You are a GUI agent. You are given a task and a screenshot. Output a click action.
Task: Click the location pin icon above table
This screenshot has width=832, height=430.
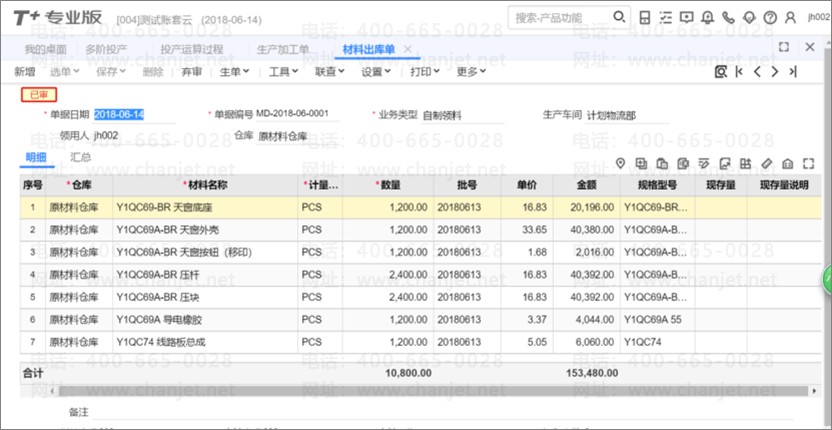point(620,163)
